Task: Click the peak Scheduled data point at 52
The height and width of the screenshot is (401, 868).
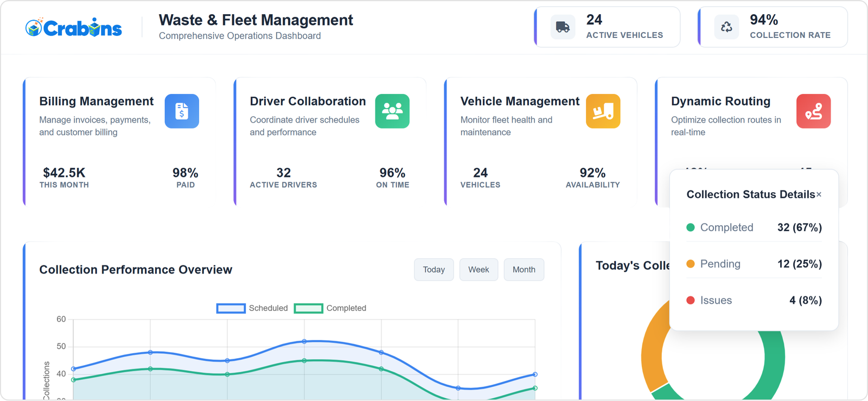Action: click(304, 341)
